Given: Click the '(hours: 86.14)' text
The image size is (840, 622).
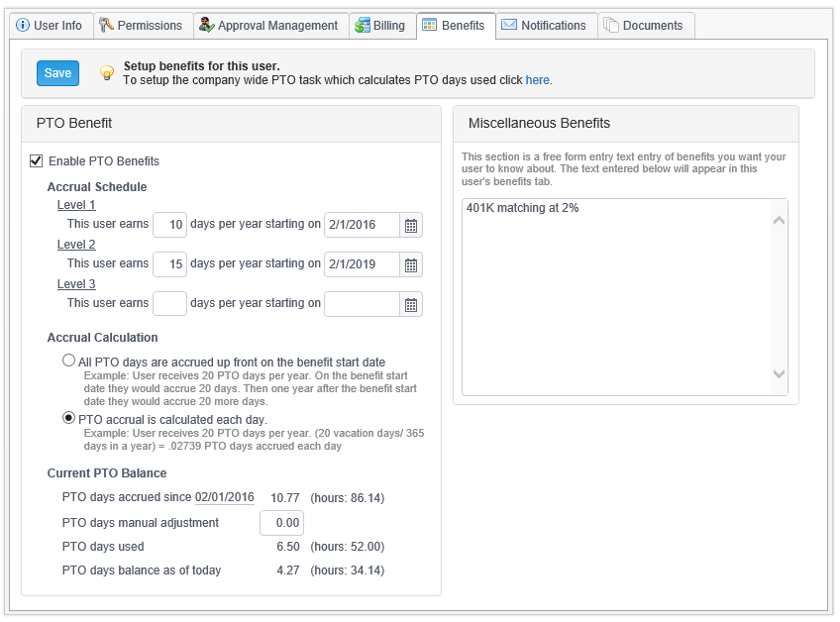Looking at the screenshot, I should coord(347,498).
